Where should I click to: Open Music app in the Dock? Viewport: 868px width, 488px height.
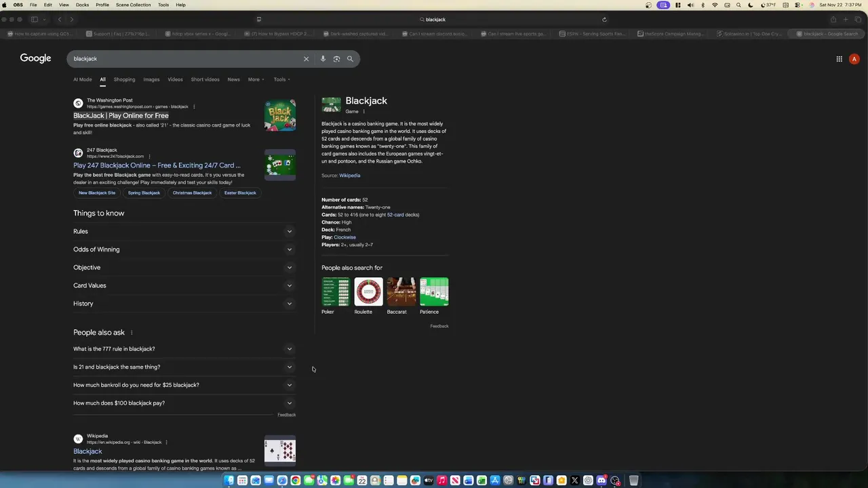441,481
